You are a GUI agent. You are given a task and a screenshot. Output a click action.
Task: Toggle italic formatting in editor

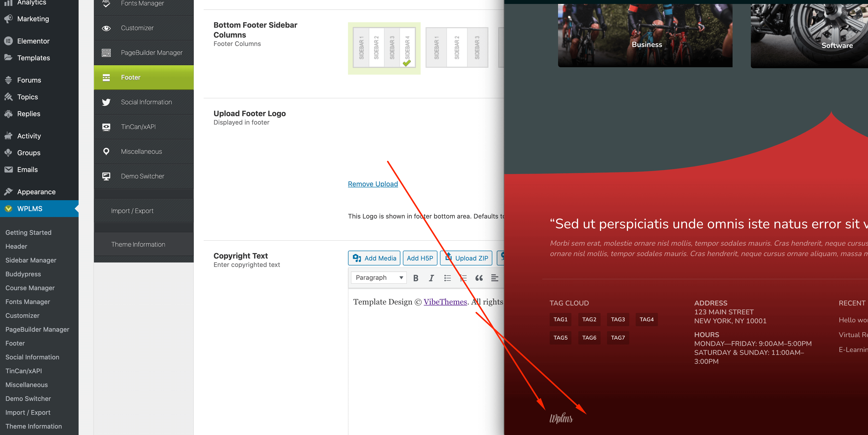click(x=431, y=278)
